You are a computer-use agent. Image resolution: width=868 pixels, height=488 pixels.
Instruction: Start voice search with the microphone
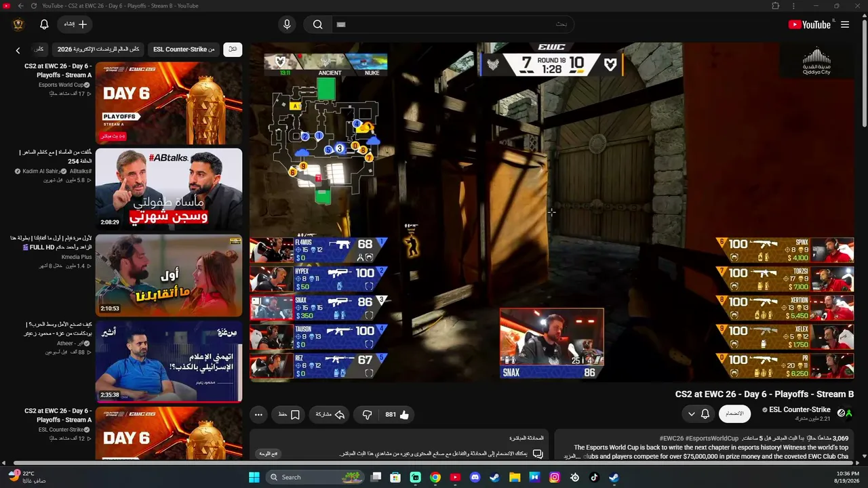(287, 24)
